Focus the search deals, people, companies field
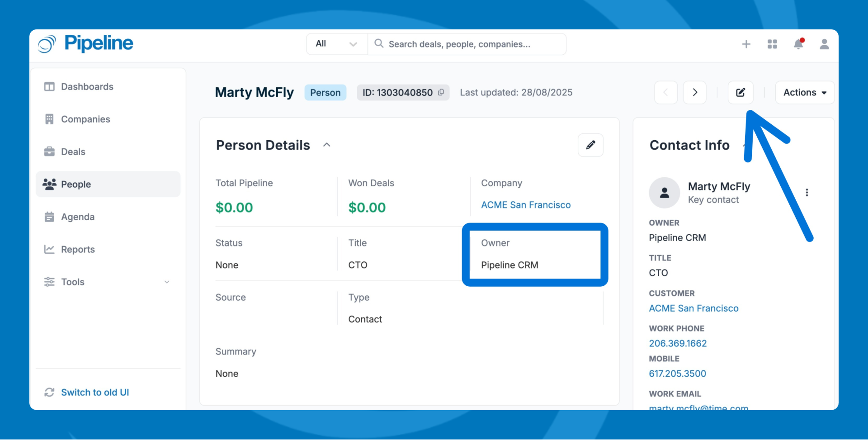 467,44
